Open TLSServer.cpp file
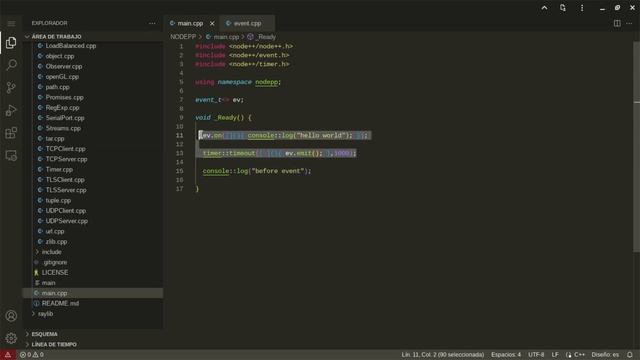The width and height of the screenshot is (640, 360). coord(66,190)
